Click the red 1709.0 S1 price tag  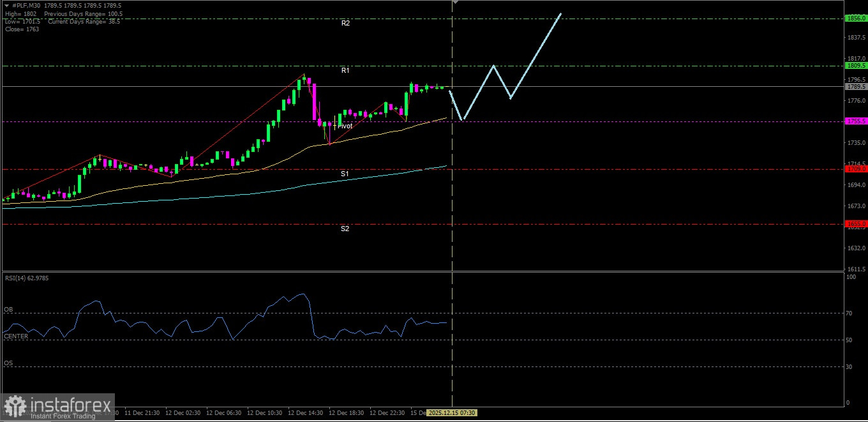click(x=855, y=169)
